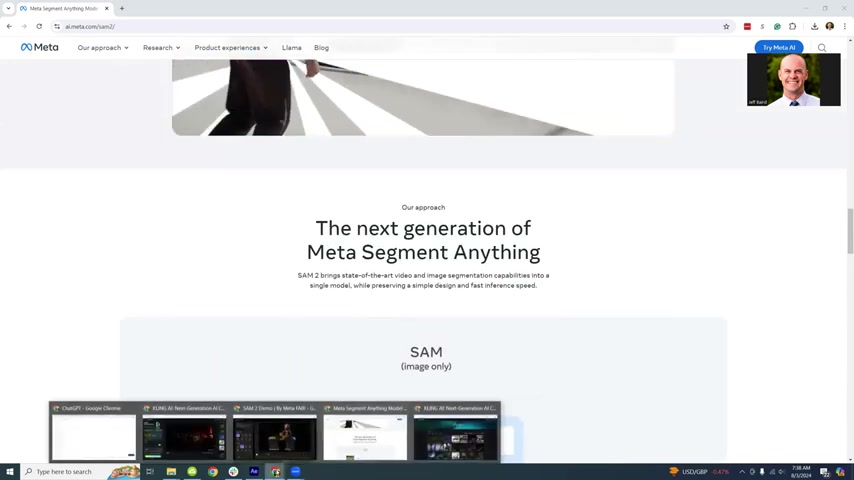The height and width of the screenshot is (480, 854).
Task: Open the site information icon in address bar
Action: tap(57, 26)
